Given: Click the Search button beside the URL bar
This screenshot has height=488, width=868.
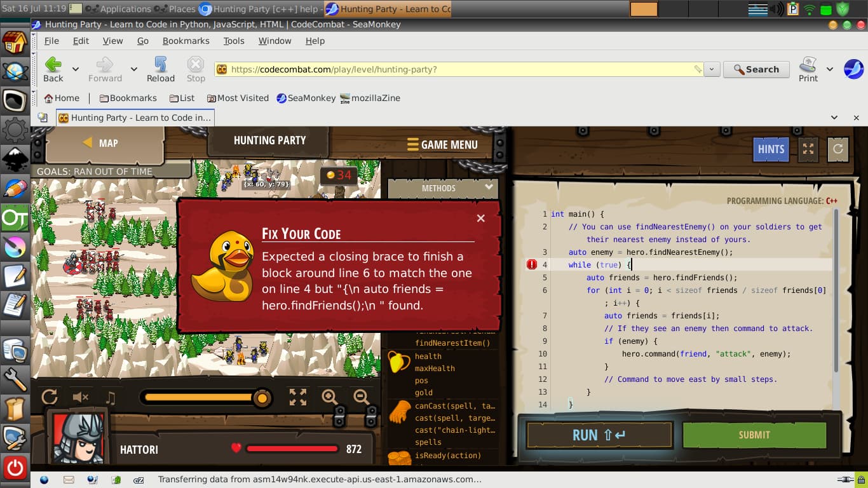Looking at the screenshot, I should click(756, 69).
